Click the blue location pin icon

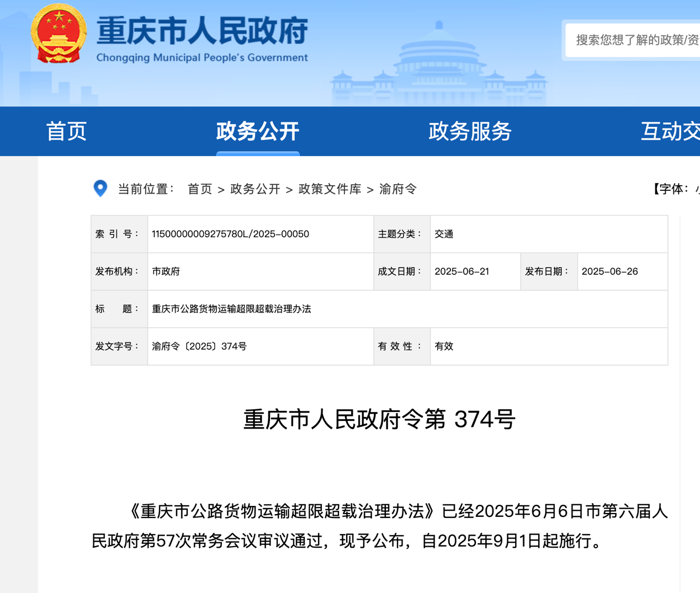pos(100,189)
